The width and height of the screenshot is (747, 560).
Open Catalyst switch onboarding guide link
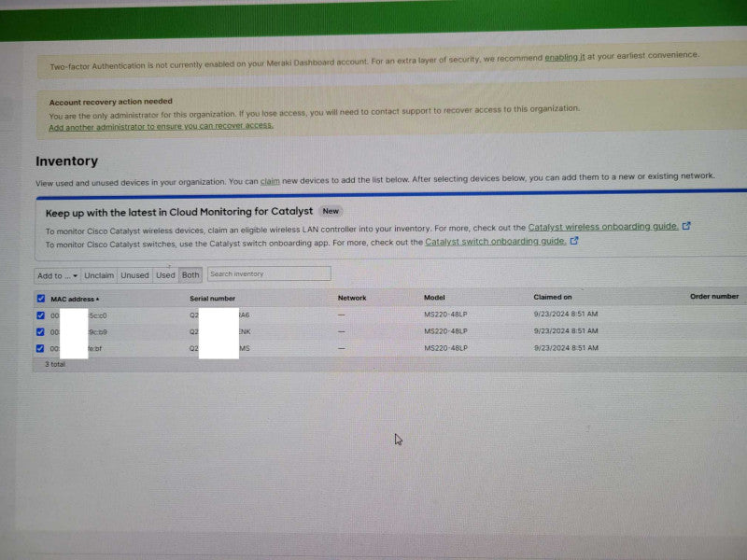coord(496,242)
